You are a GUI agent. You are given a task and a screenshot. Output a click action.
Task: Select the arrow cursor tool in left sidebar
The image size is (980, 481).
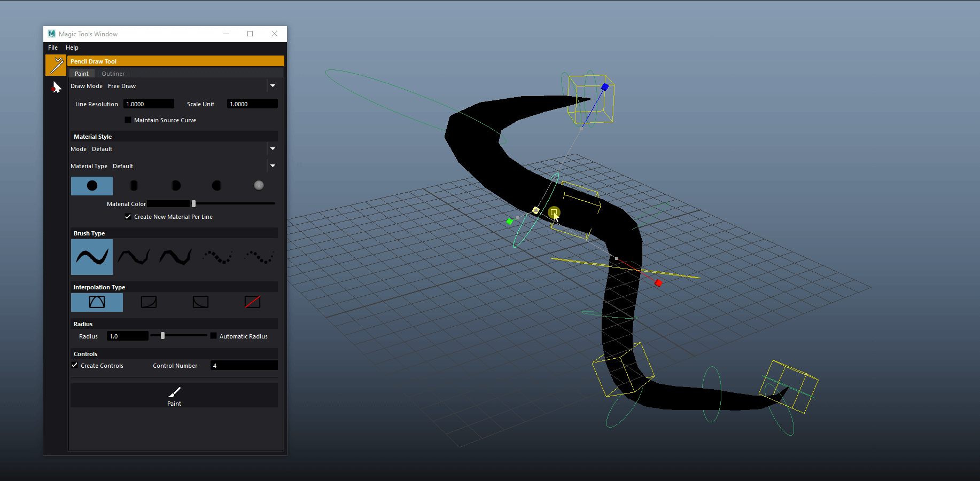(56, 87)
